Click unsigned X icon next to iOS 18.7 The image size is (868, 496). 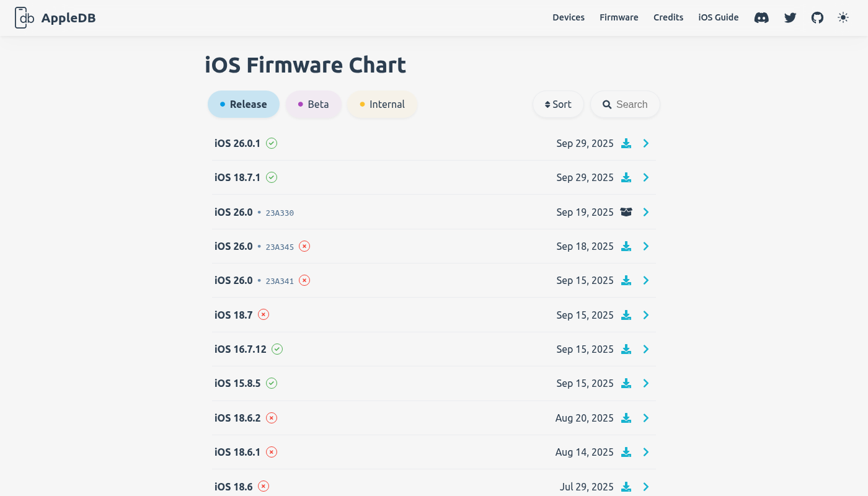pos(263,315)
